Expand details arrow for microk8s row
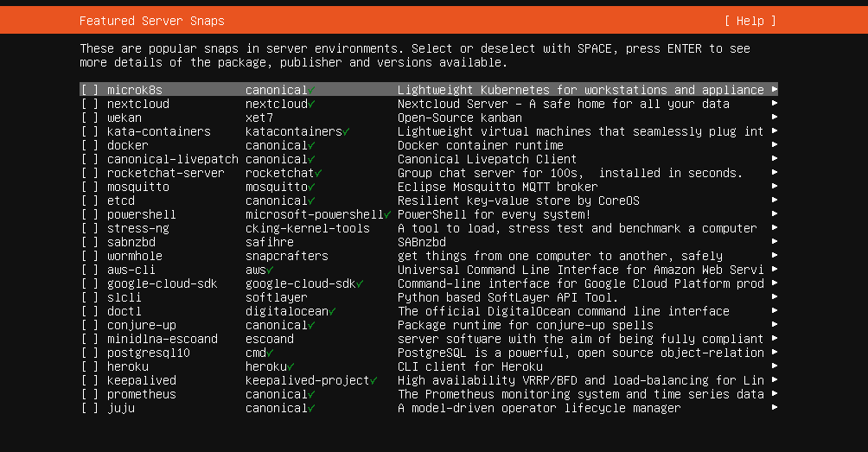This screenshot has width=868, height=452. 775,89
